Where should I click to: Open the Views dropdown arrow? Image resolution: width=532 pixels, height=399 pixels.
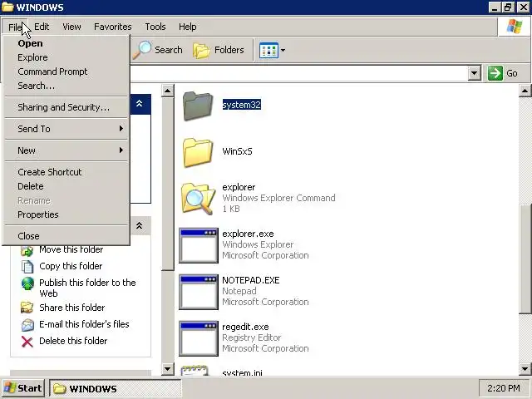click(283, 50)
